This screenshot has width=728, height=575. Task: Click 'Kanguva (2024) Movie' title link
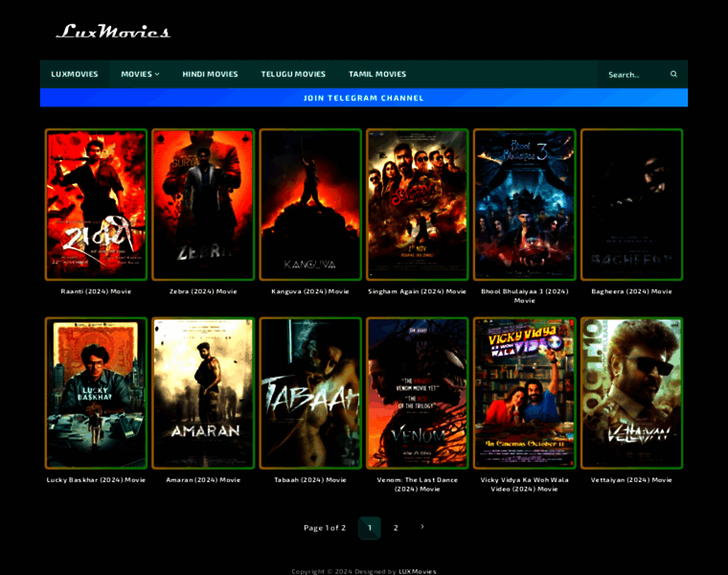click(x=310, y=291)
